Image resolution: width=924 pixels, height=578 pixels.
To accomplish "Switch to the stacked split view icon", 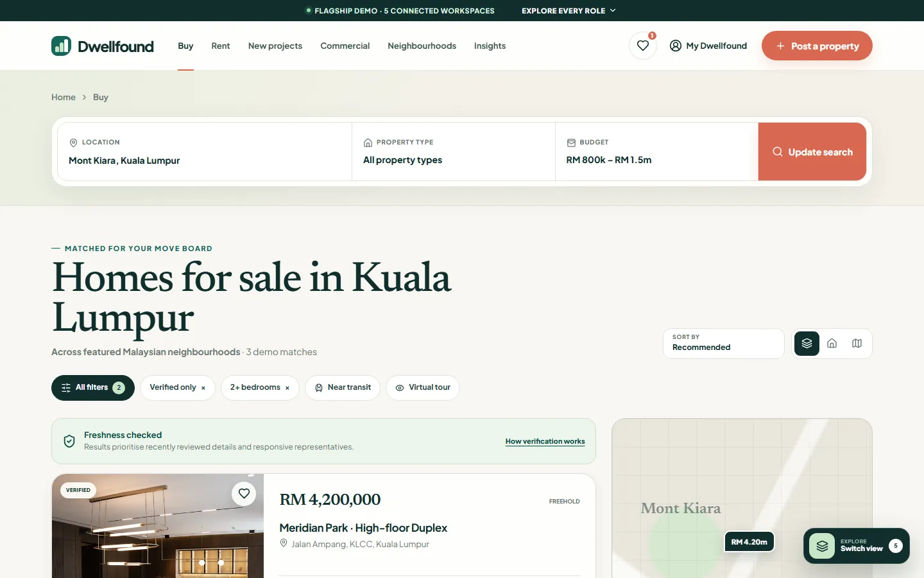I will click(x=807, y=343).
